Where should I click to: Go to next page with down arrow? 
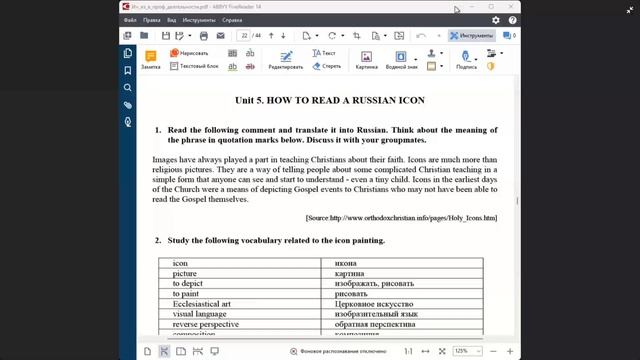click(283, 36)
